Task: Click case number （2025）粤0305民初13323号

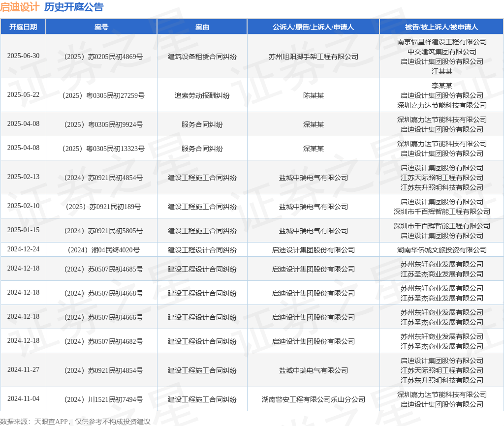Action: pos(103,149)
